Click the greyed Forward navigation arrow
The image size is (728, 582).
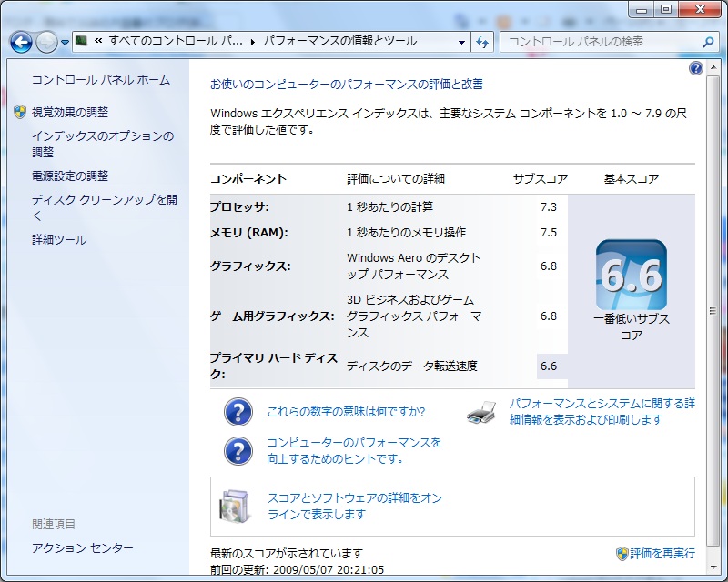coord(46,42)
